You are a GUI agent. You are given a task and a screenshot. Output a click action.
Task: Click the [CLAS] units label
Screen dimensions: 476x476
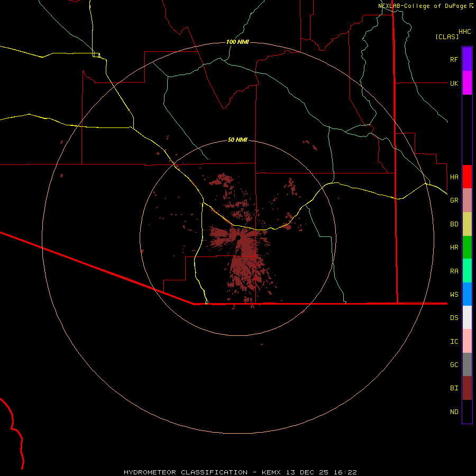click(447, 37)
